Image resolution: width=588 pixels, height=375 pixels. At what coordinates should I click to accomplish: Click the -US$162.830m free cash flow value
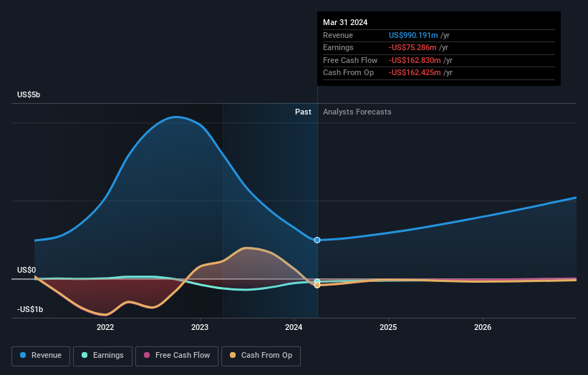point(415,60)
